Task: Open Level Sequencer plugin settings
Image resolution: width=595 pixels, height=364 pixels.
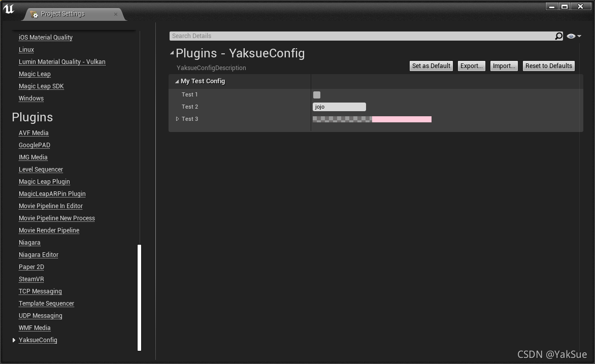Action: click(x=41, y=169)
